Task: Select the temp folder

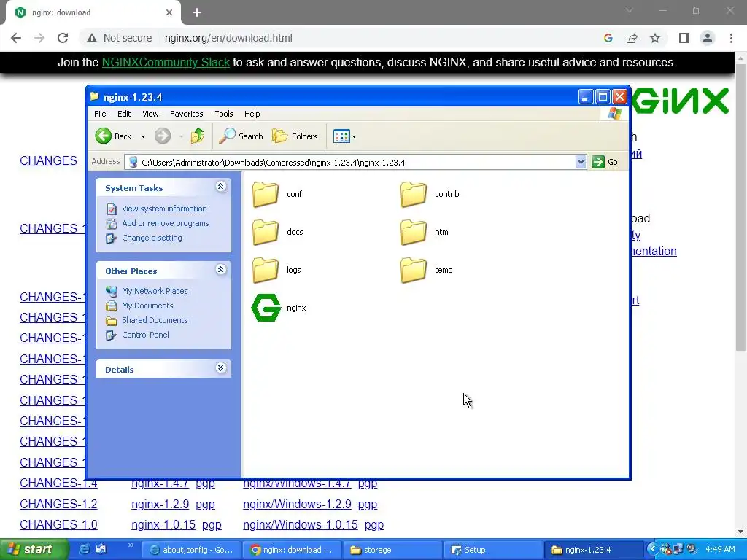Action: [x=426, y=270]
